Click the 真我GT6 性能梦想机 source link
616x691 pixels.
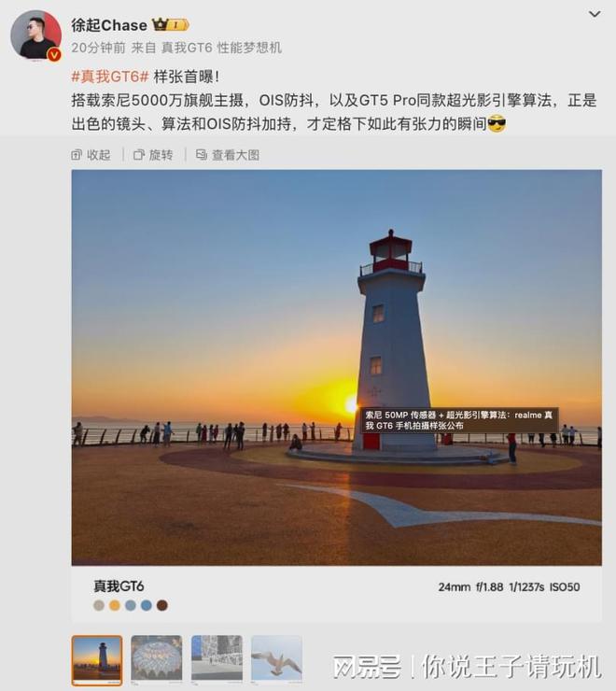(x=221, y=48)
